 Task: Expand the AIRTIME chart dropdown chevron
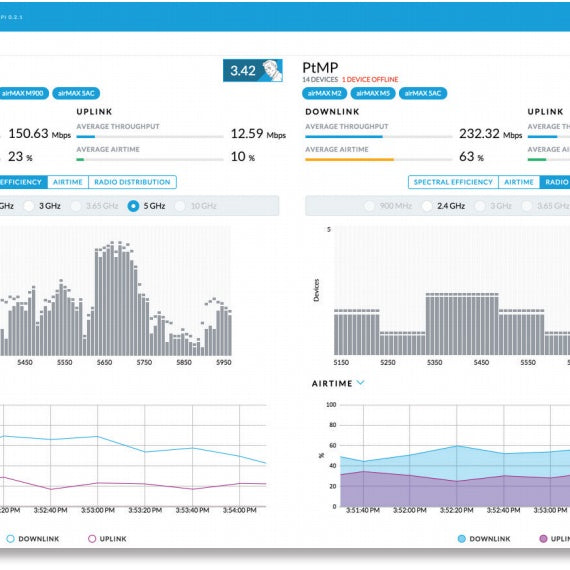[360, 382]
